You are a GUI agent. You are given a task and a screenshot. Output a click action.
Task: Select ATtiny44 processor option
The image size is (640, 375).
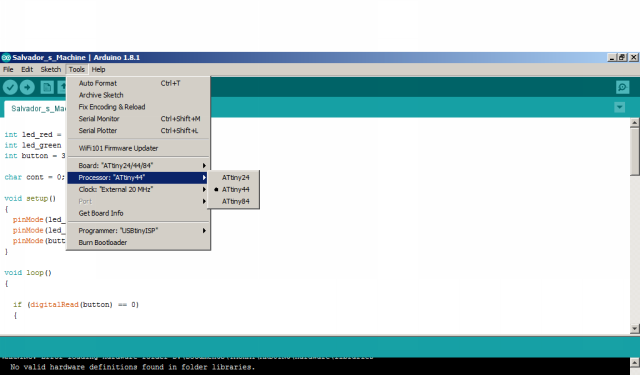[x=233, y=189]
